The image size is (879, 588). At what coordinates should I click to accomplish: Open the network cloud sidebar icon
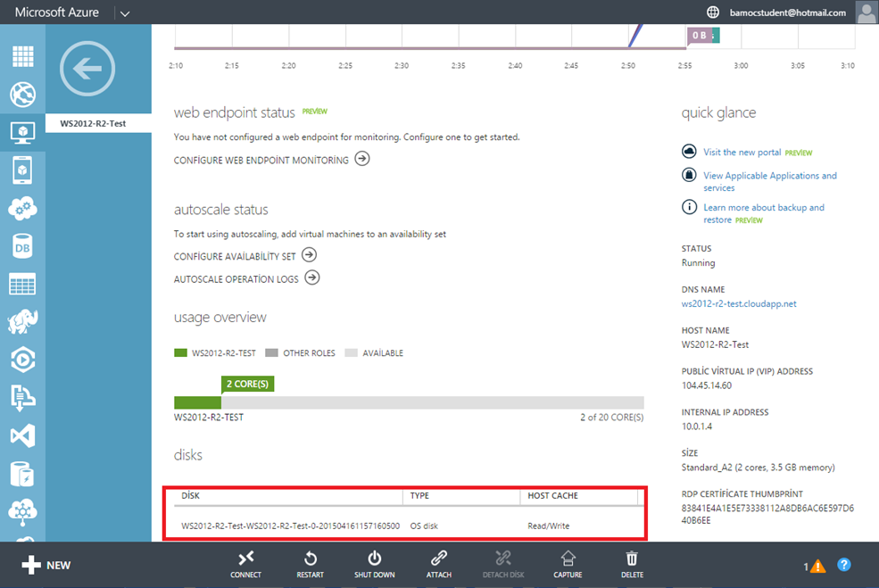(22, 512)
